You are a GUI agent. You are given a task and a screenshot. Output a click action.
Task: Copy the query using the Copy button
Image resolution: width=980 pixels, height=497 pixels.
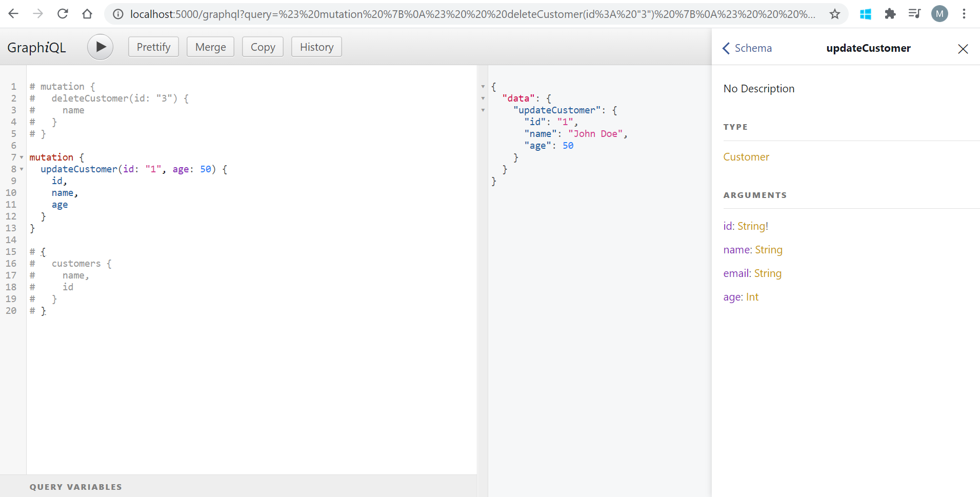pos(262,47)
